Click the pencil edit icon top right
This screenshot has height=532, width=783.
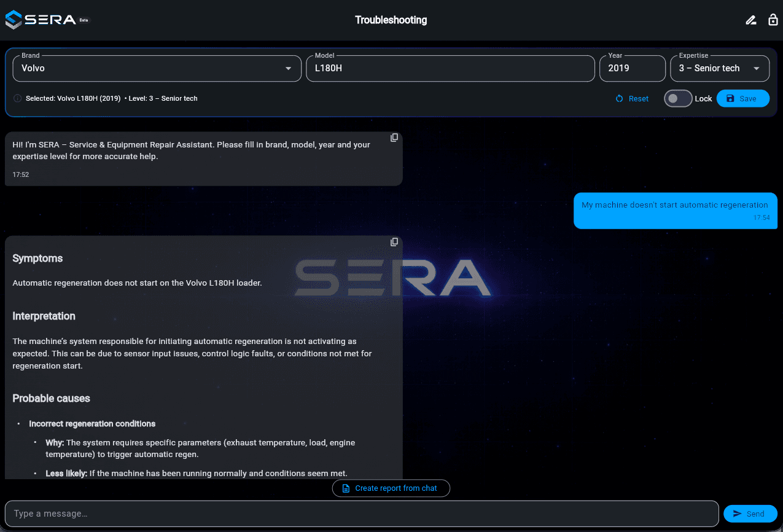coord(750,20)
